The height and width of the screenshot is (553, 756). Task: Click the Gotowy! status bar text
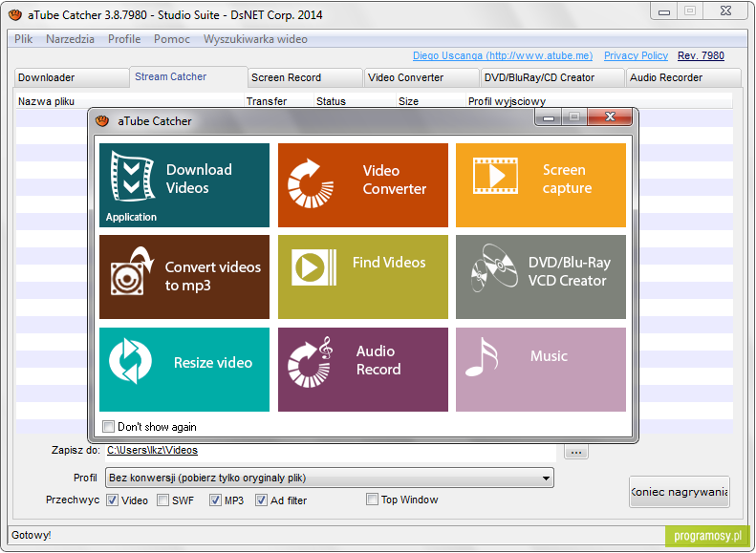[31, 535]
